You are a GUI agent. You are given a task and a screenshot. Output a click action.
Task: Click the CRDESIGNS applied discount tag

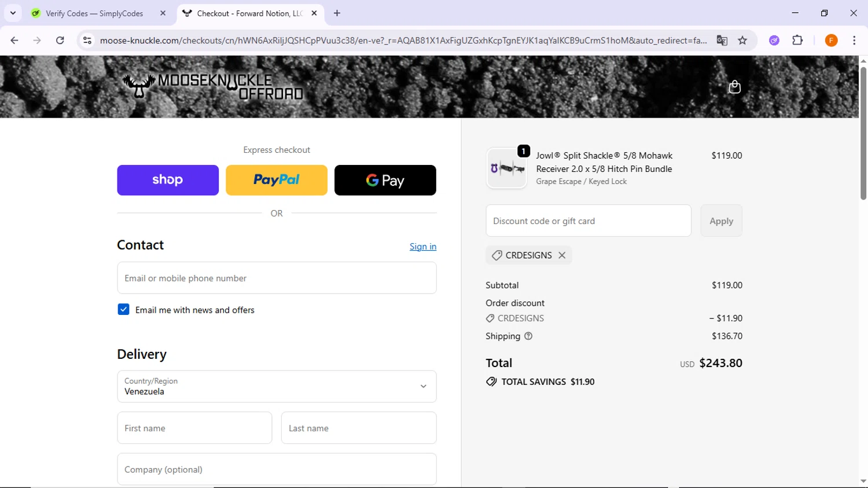click(x=529, y=255)
